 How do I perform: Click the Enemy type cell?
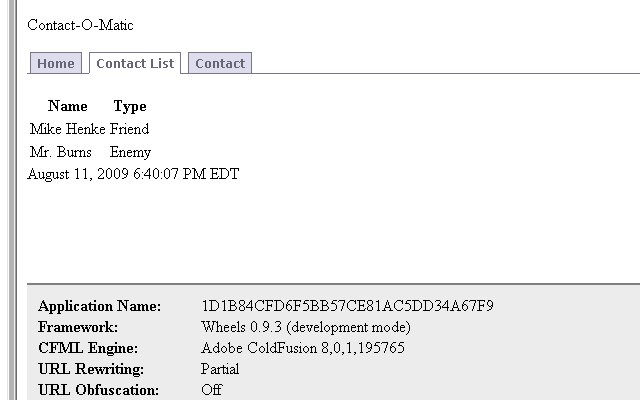[x=130, y=152]
